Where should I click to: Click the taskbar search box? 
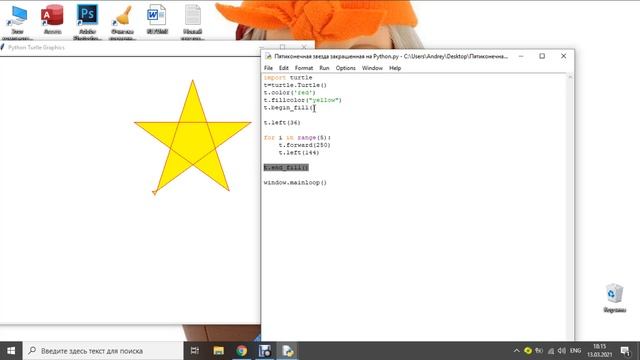102,351
